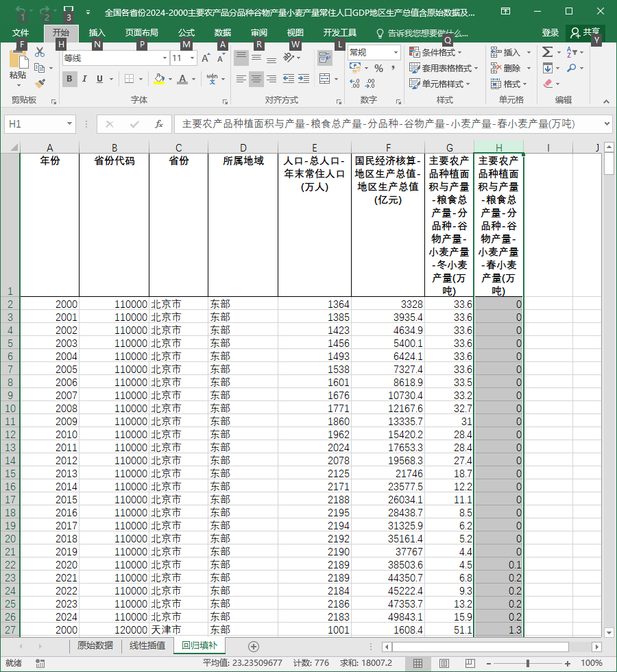617x672 pixels.
Task: Toggle Wrap Text for the selected cell
Action: pyautogui.click(x=325, y=58)
